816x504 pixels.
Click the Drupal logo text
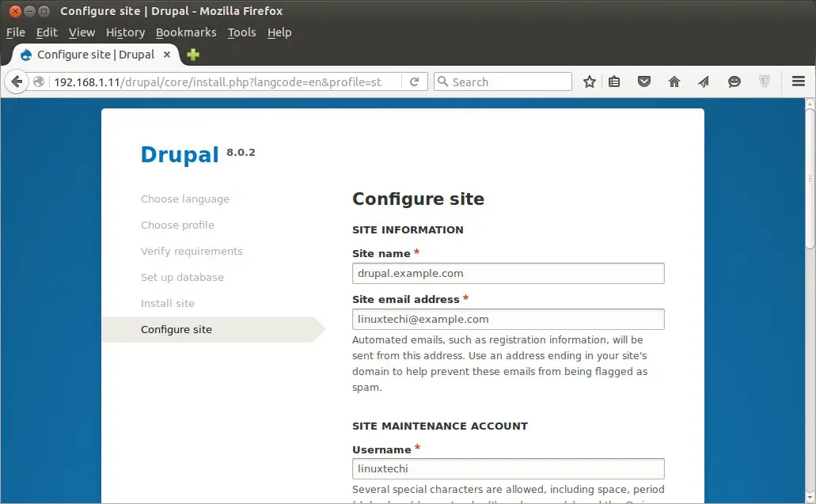(x=180, y=155)
